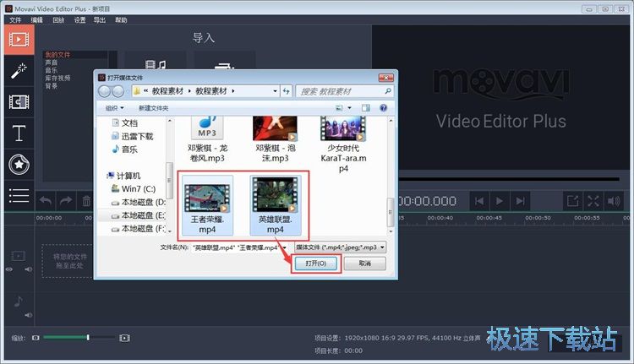Toggle the preview pane in dialog
The height and width of the screenshot is (364, 634).
point(365,108)
